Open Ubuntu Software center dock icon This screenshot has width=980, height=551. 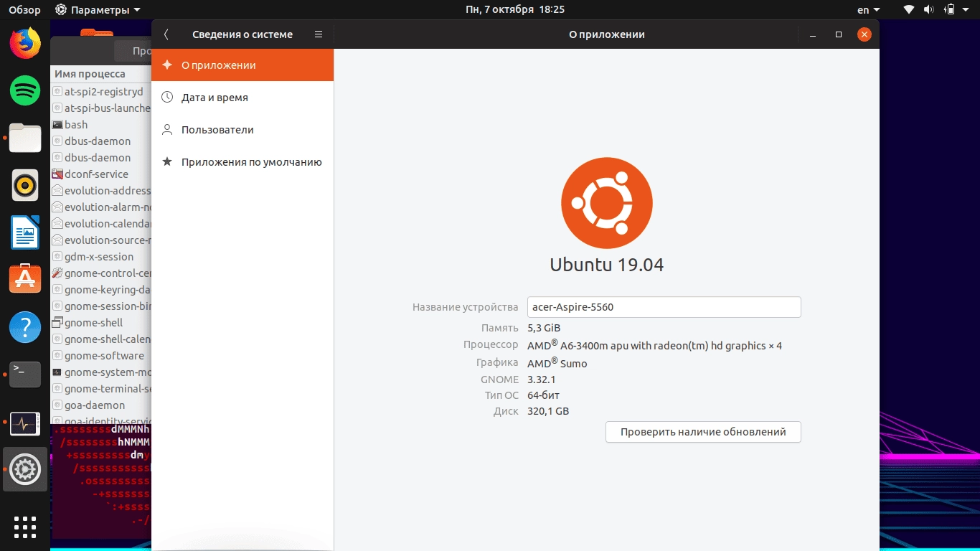[25, 279]
